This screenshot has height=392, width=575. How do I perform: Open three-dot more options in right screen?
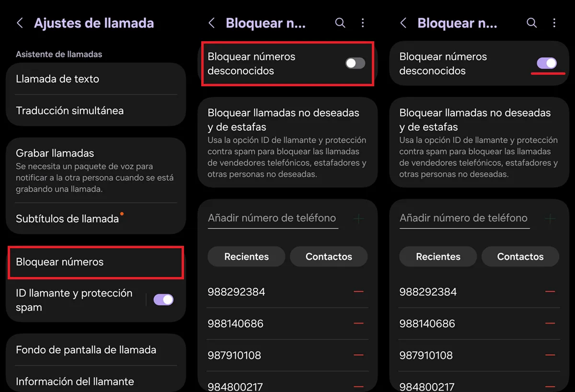(554, 23)
